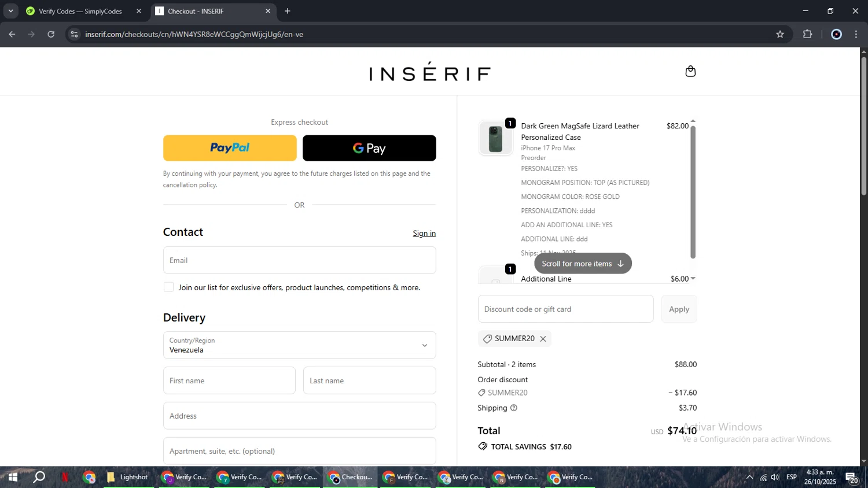This screenshot has width=868, height=488.
Task: Switch to Checkout Chrome window in taskbar
Action: pos(350,477)
